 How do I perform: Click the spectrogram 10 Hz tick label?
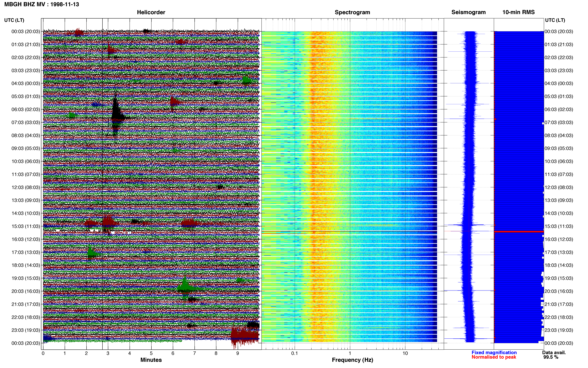point(405,353)
